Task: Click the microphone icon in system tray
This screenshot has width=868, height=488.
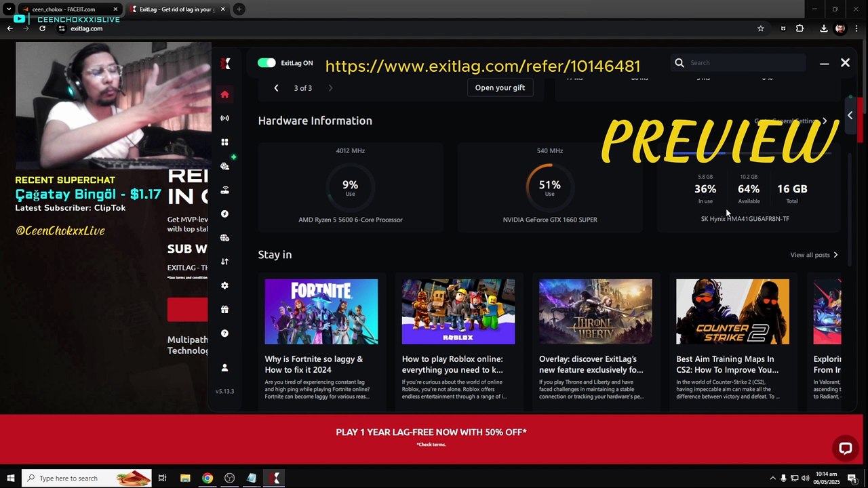Action: click(x=783, y=479)
